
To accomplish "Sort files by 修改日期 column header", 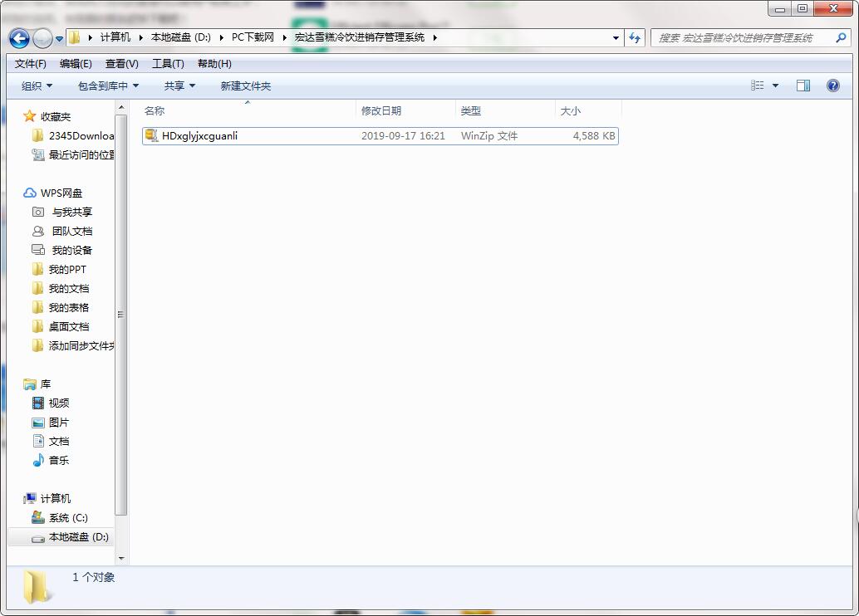I will [381, 110].
